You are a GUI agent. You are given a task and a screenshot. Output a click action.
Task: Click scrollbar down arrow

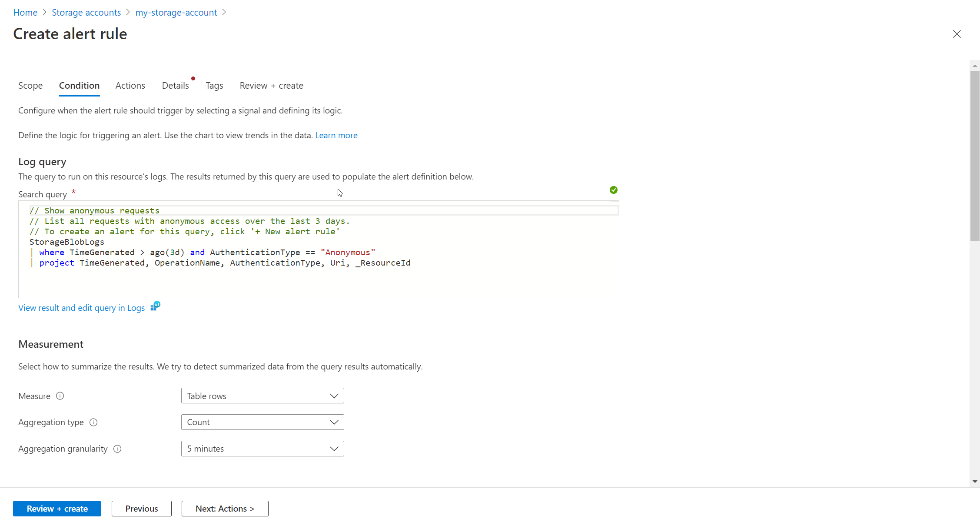(x=975, y=482)
